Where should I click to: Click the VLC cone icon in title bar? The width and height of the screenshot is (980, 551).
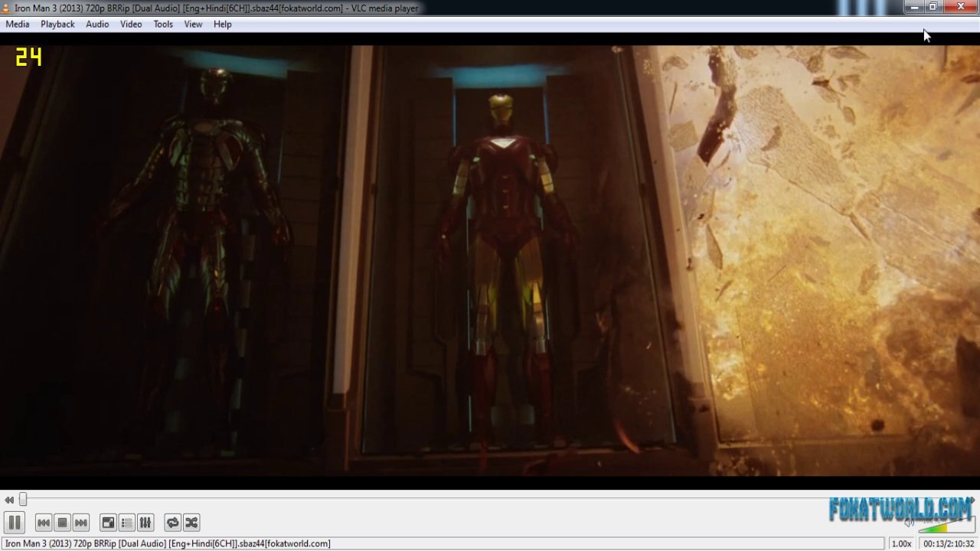pyautogui.click(x=7, y=8)
